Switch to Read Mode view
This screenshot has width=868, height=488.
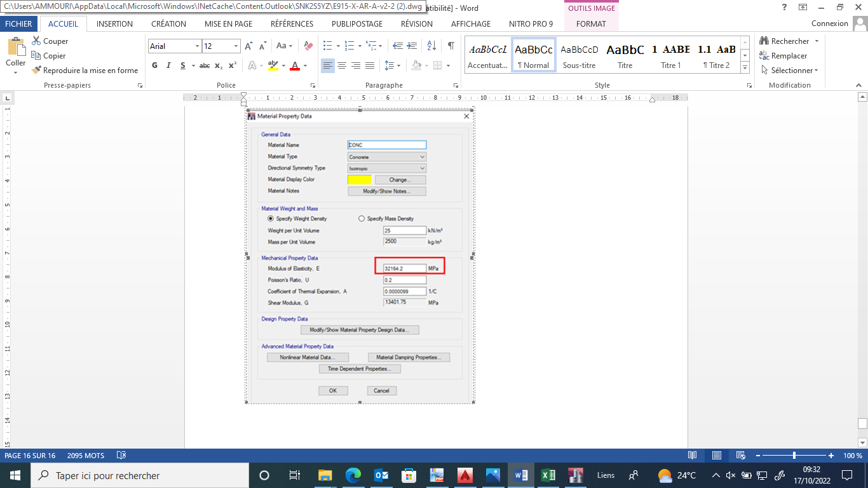pos(692,456)
